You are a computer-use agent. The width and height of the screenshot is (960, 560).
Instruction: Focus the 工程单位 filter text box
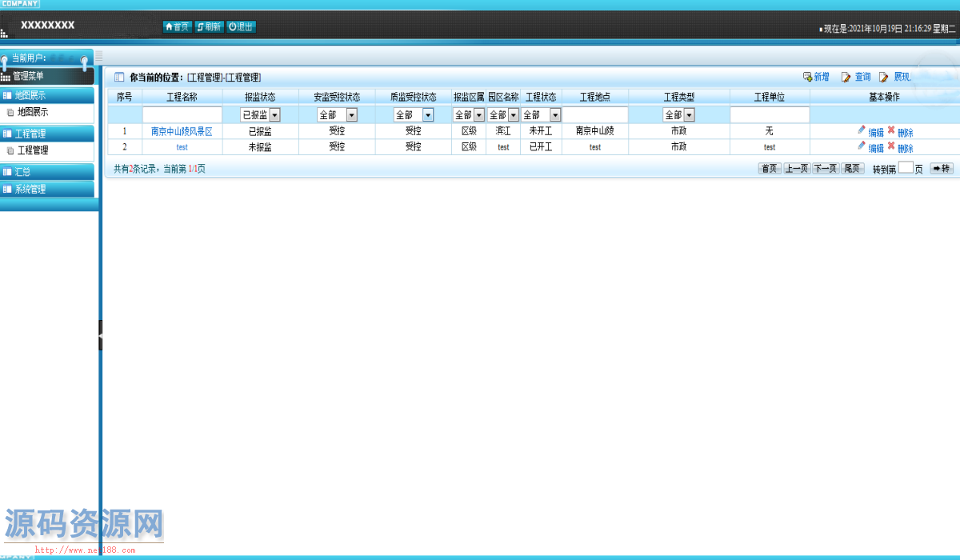[x=770, y=115]
